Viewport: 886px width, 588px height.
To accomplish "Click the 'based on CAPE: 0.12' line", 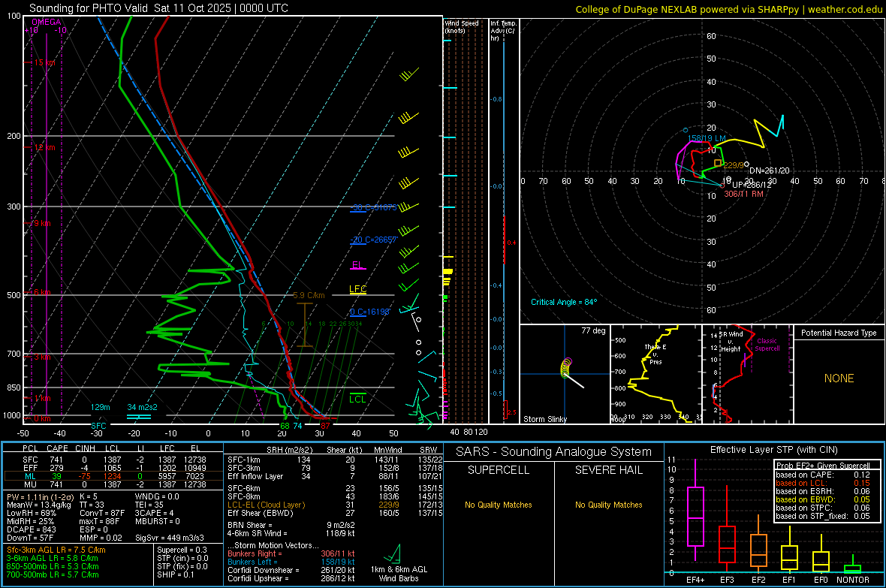I will click(823, 475).
